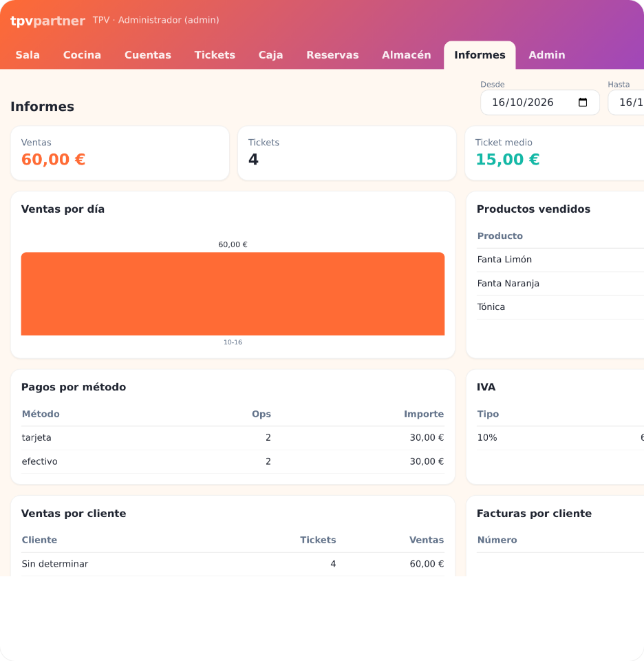
Task: Select the Fanta Limón product row
Action: [560, 260]
